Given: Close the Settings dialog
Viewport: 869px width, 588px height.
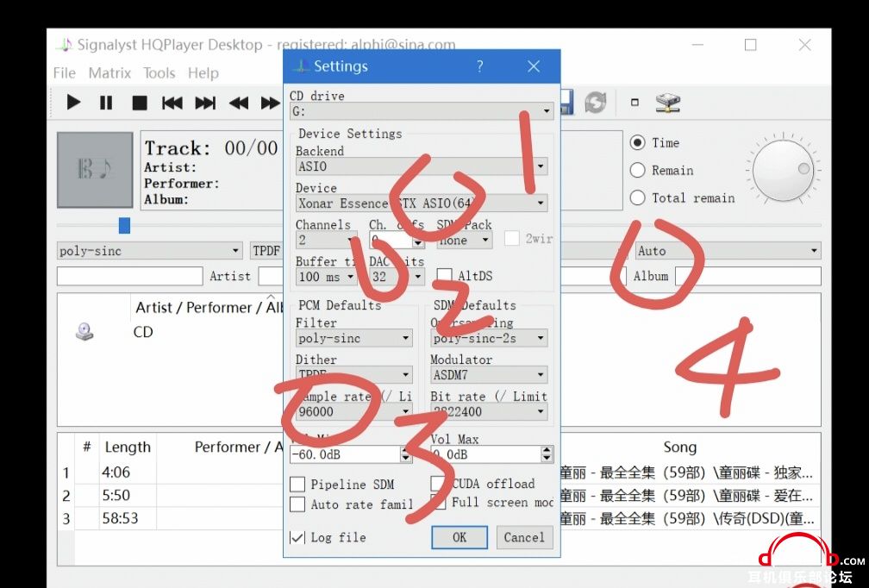Looking at the screenshot, I should (534, 66).
